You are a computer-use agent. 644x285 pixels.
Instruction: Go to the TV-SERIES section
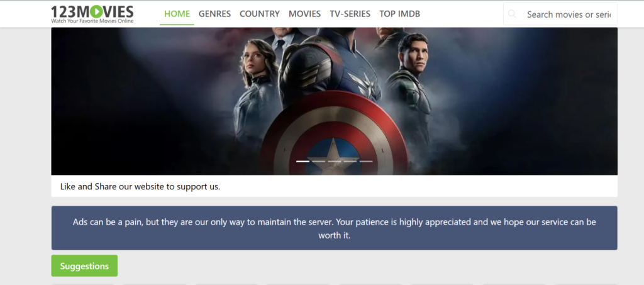click(x=350, y=14)
